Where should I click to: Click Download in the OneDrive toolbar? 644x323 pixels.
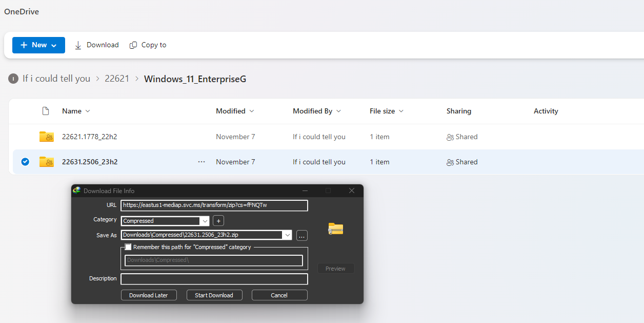pyautogui.click(x=97, y=45)
